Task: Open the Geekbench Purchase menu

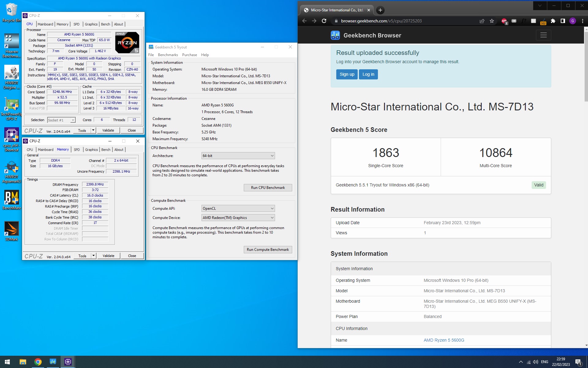Action: [190, 55]
